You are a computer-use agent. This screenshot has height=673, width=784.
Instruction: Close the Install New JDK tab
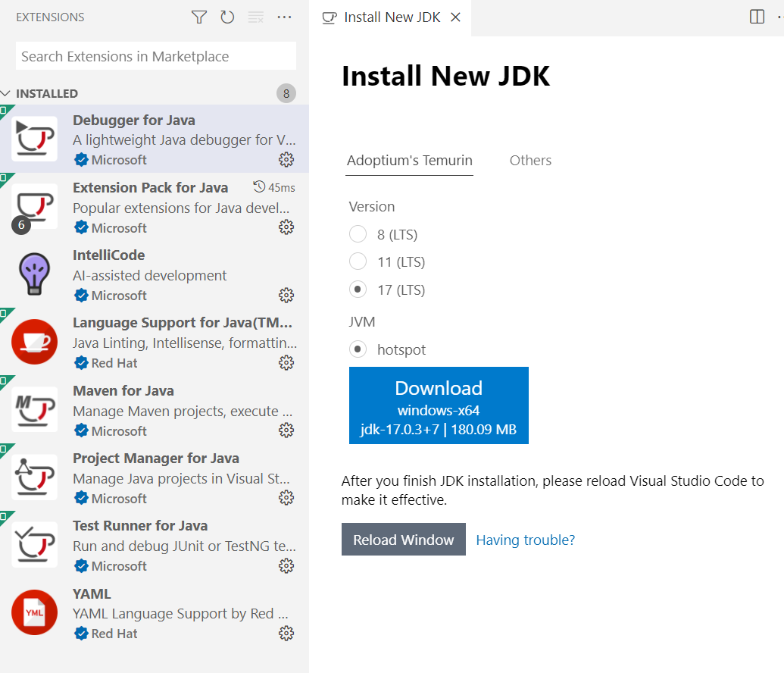pos(455,17)
